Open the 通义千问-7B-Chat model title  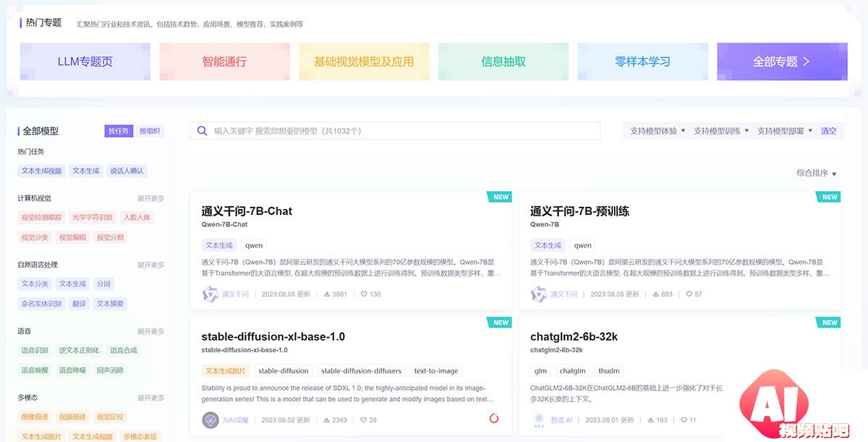click(247, 211)
